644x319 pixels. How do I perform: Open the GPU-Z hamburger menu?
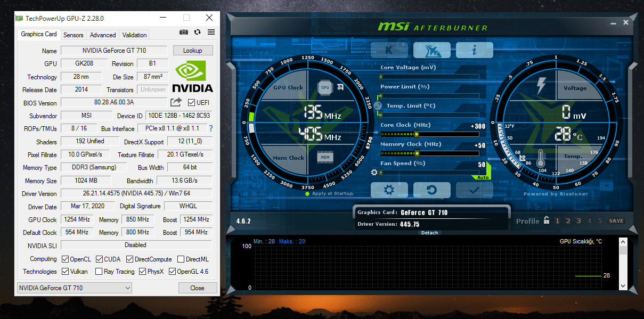211,32
